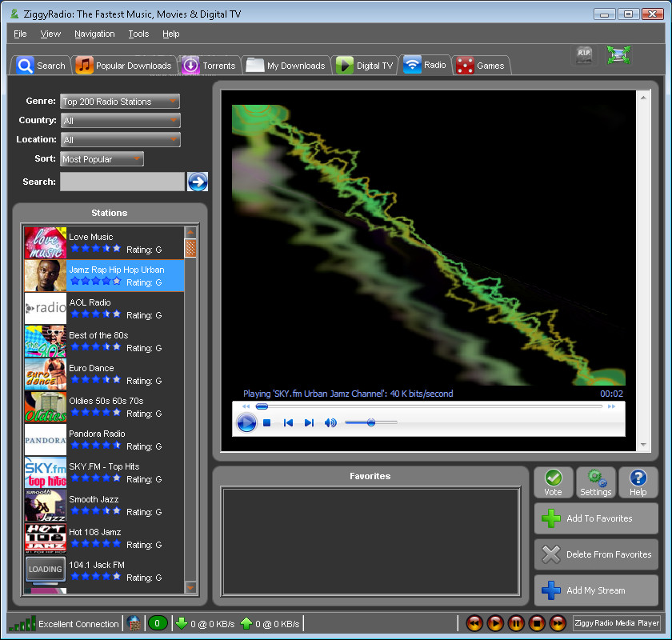
Task: Click stations list scroll down arrow
Action: click(190, 587)
